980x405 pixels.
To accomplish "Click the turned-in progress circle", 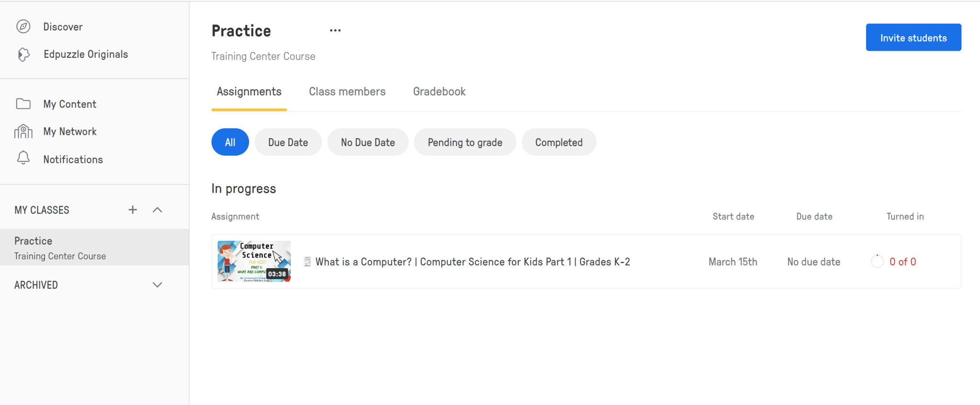I will pos(877,262).
